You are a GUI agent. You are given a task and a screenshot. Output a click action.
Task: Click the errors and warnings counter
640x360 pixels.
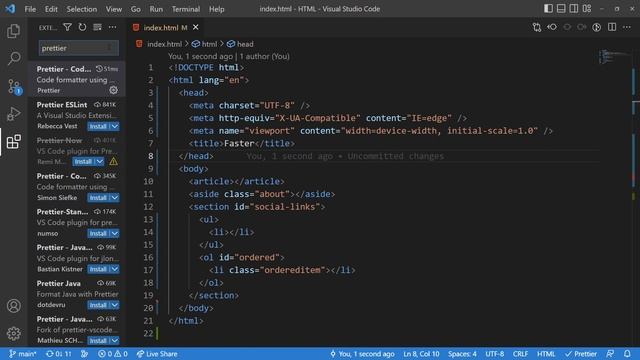point(113,354)
